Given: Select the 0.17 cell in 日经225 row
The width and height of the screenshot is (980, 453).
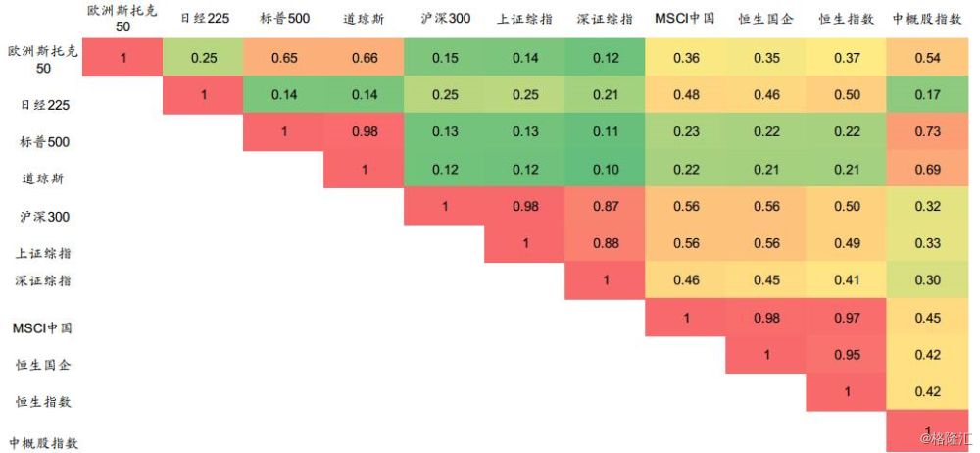Looking at the screenshot, I should (x=926, y=95).
